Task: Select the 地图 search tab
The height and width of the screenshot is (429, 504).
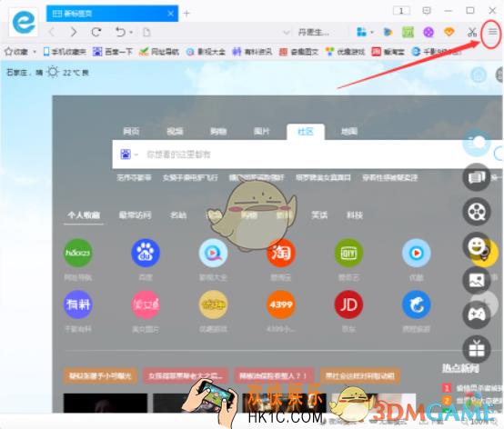Action: (349, 131)
